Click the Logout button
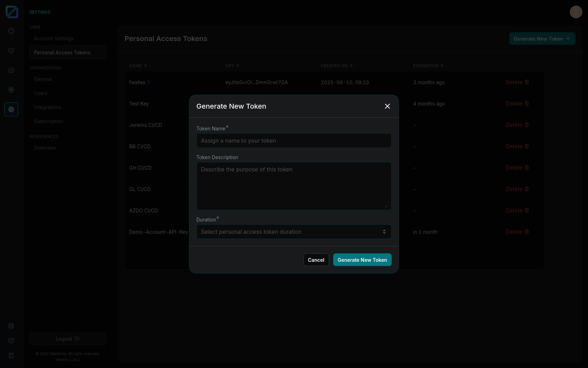This screenshot has height=368, width=588. point(68,339)
